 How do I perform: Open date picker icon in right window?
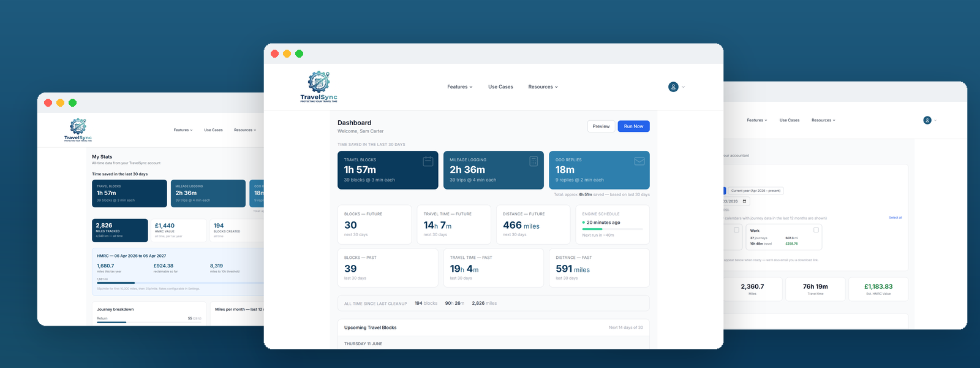click(745, 201)
